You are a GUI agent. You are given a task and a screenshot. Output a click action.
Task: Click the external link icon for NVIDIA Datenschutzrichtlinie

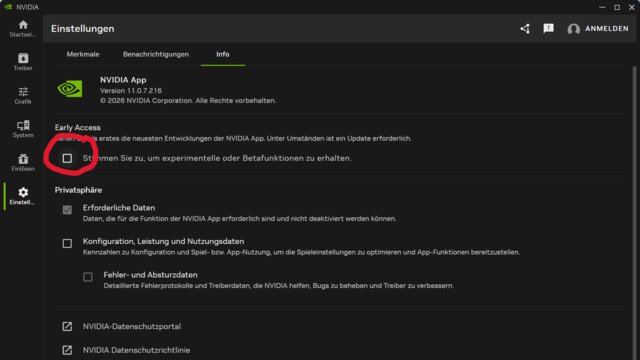[67, 350]
